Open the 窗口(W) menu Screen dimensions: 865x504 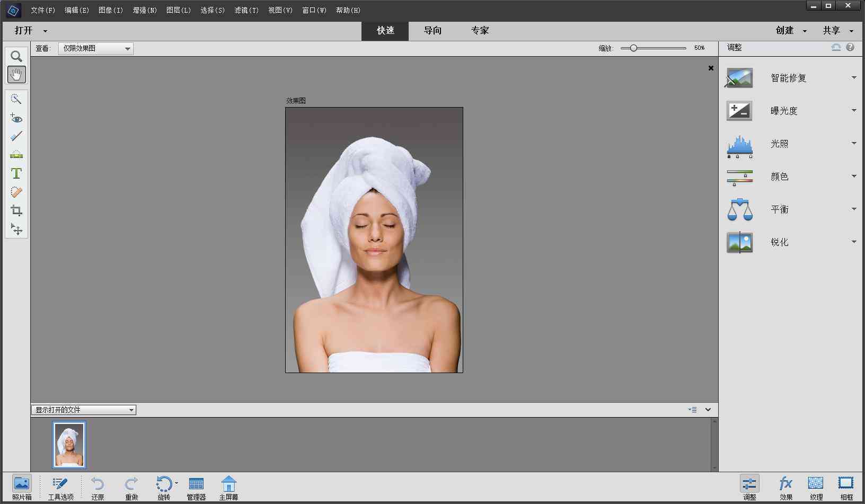[x=314, y=10]
